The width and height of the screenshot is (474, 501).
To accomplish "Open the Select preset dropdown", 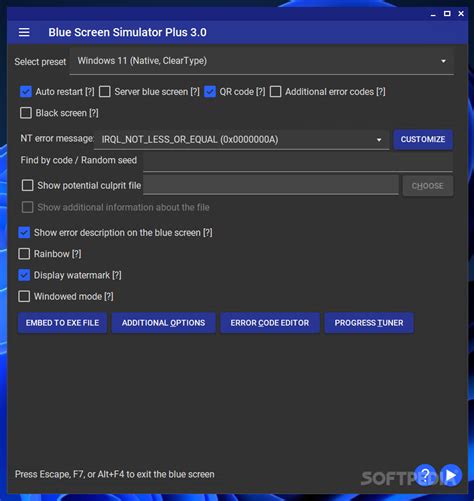I will pyautogui.click(x=262, y=61).
